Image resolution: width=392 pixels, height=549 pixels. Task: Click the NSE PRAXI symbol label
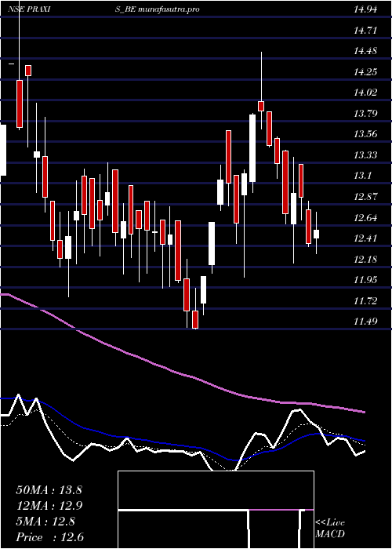click(x=28, y=9)
